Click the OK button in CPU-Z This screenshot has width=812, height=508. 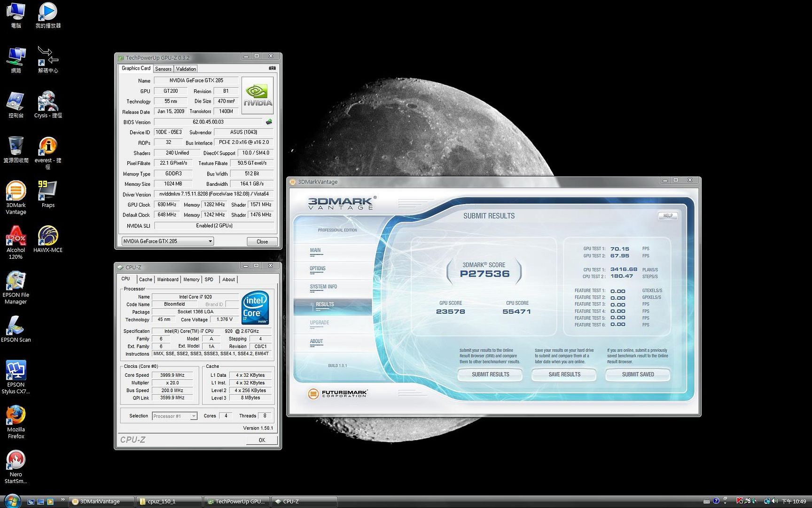click(x=262, y=440)
